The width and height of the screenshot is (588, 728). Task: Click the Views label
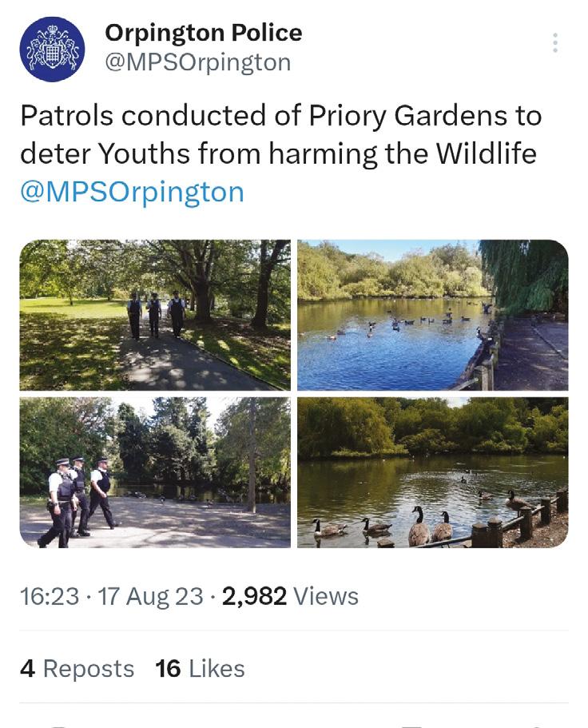[326, 596]
